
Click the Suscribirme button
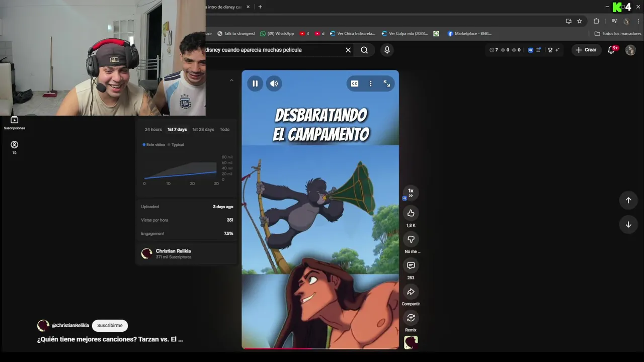(110, 325)
